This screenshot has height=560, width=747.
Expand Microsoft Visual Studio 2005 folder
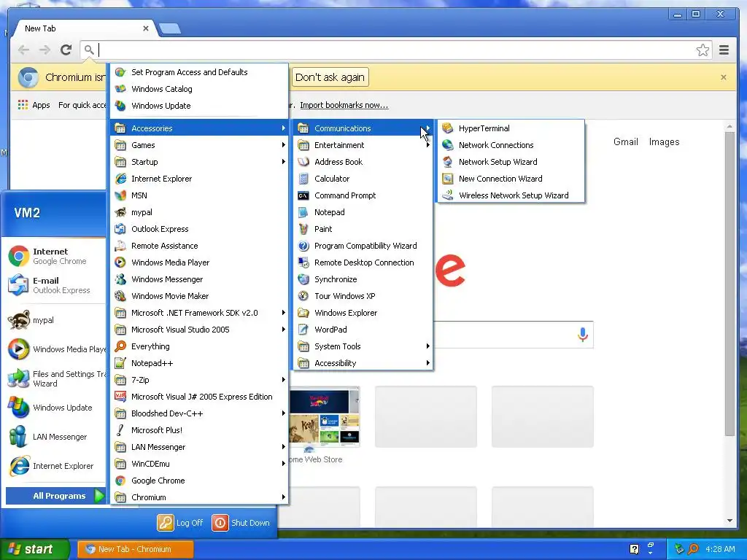[x=199, y=330]
